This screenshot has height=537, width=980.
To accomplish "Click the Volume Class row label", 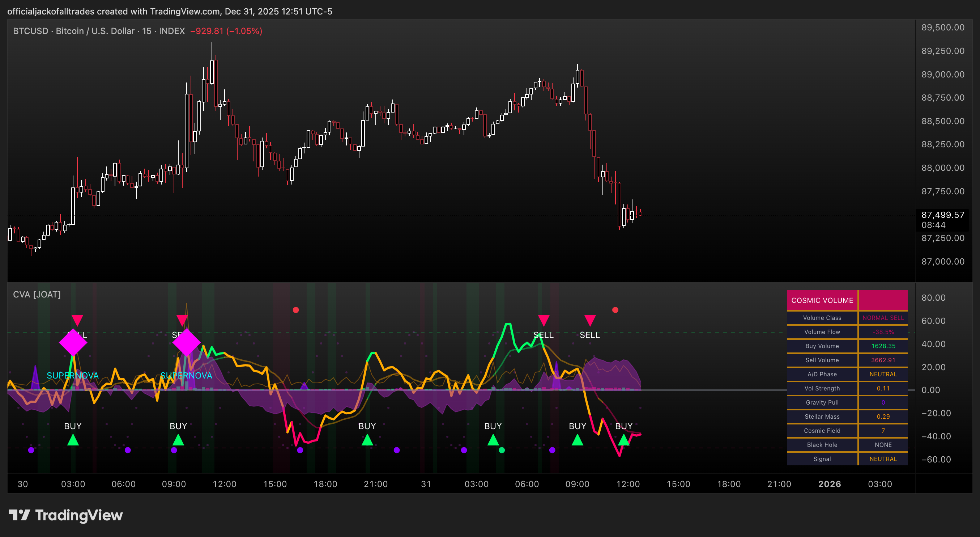I will pos(822,318).
